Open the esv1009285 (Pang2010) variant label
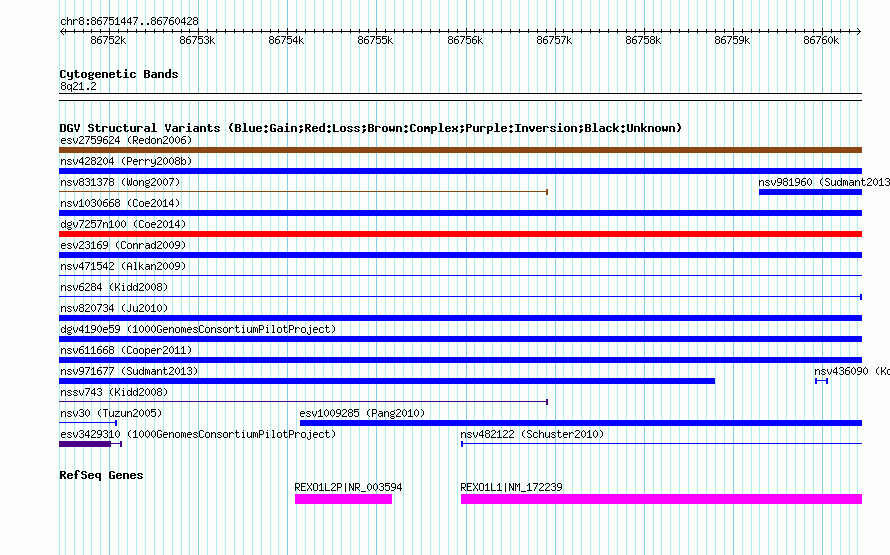 pos(362,413)
